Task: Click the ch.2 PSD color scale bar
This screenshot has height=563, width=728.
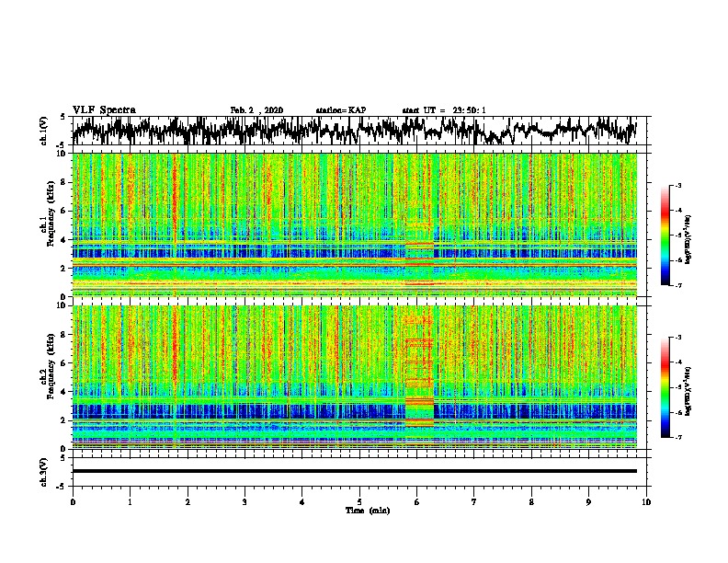Action: pyautogui.click(x=665, y=387)
